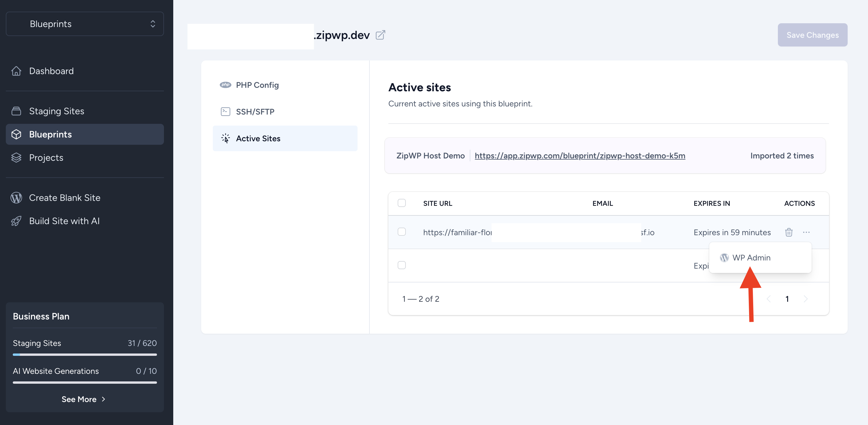Switch to the PHP Config tab
This screenshot has height=425, width=868.
coord(257,85)
